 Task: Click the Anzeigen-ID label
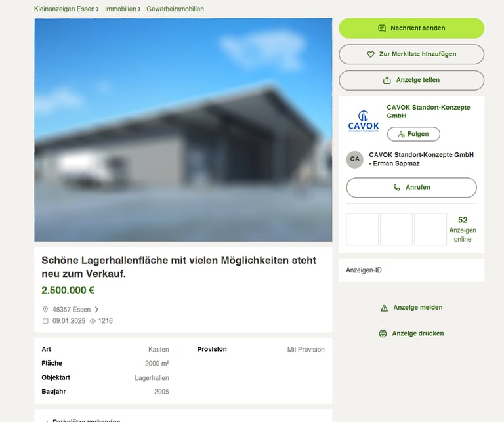[x=364, y=270]
